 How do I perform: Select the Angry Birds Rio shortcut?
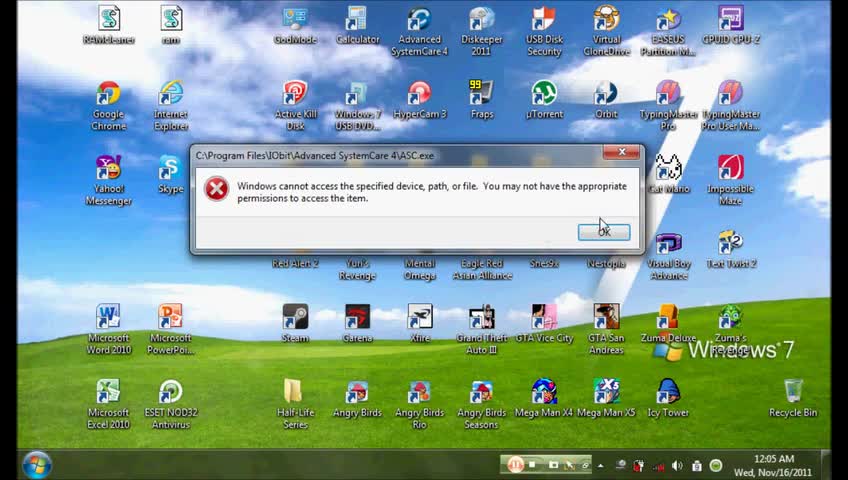coord(420,404)
